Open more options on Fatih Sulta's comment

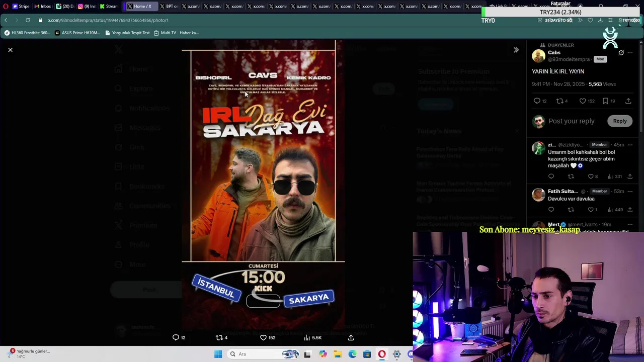[630, 192]
